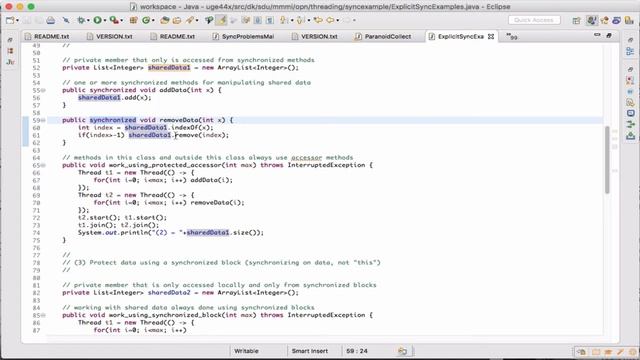This screenshot has height=360, width=640.
Task: Open the first VERSION.txt tab
Action: 110,36
